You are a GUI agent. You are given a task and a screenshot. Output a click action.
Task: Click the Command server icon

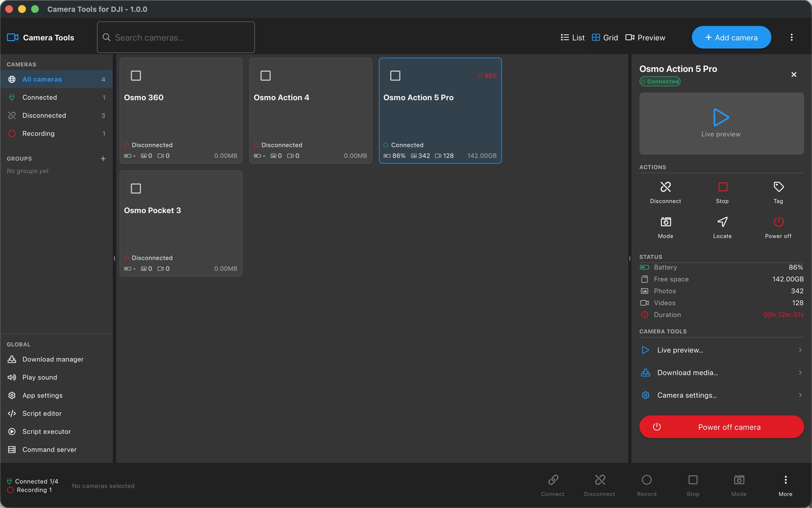(12, 450)
